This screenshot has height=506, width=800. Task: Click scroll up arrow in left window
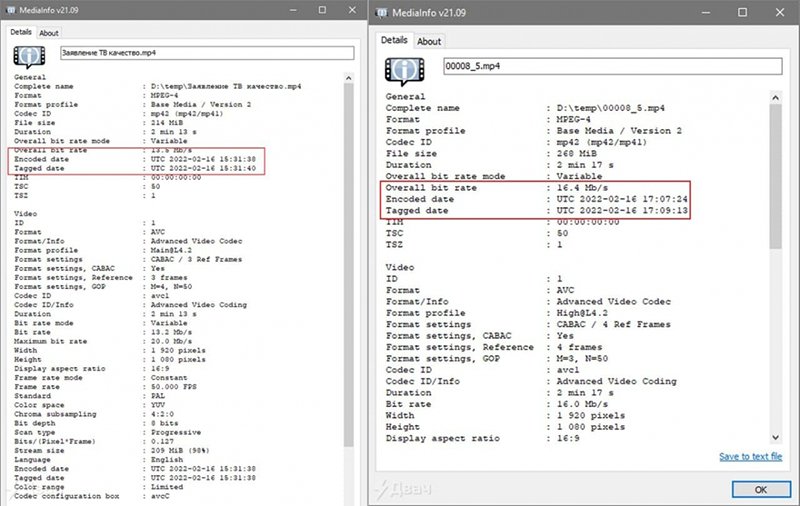[x=348, y=78]
